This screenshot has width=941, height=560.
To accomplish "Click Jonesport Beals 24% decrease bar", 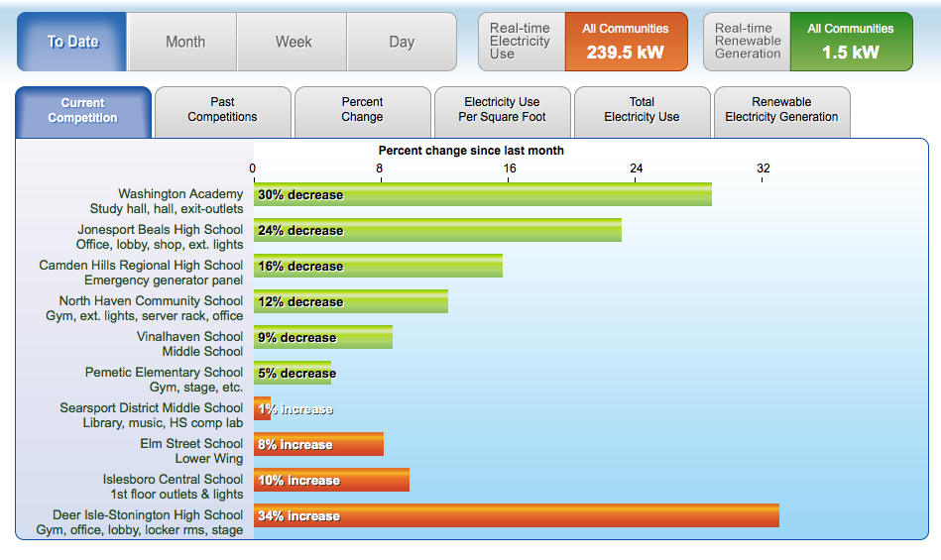I will pos(437,231).
